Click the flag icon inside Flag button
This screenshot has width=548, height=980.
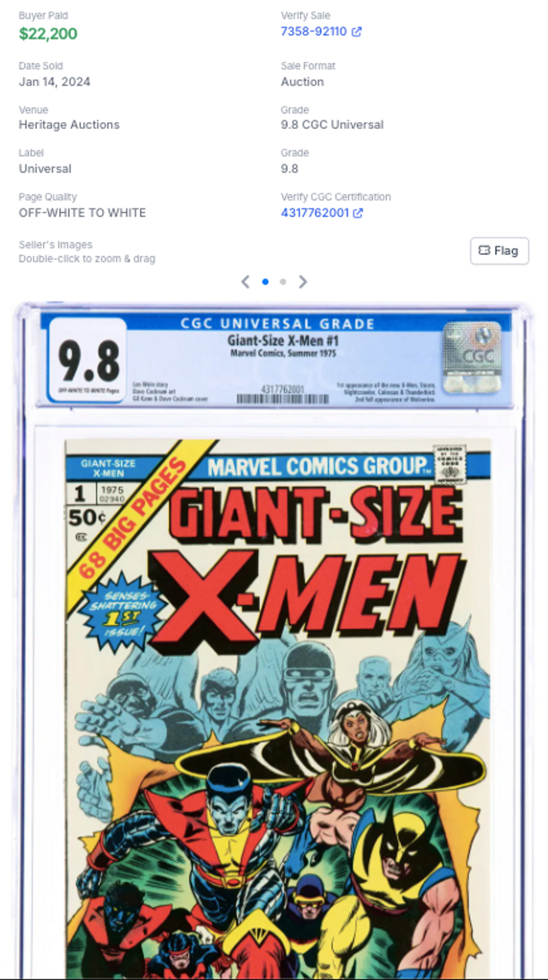[x=484, y=250]
